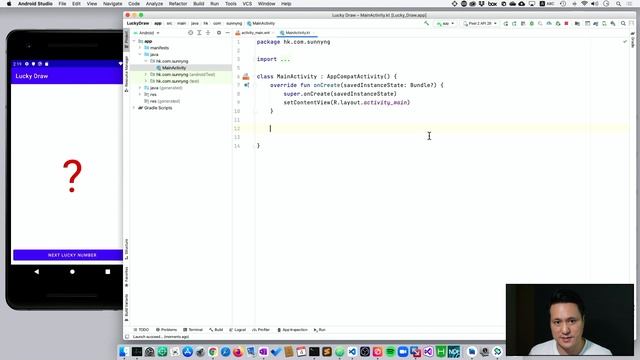Click the run gutter icon beside class MainActivity

[x=246, y=76]
